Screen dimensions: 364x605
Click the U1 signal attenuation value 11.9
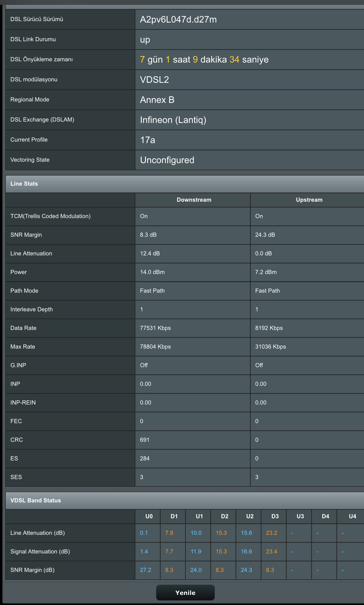(196, 552)
